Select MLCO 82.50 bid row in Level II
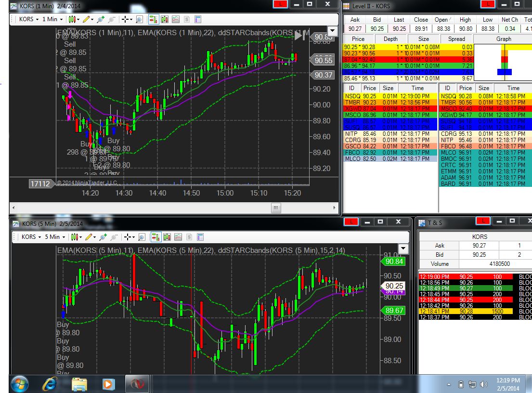The image size is (532, 393). tap(390, 159)
